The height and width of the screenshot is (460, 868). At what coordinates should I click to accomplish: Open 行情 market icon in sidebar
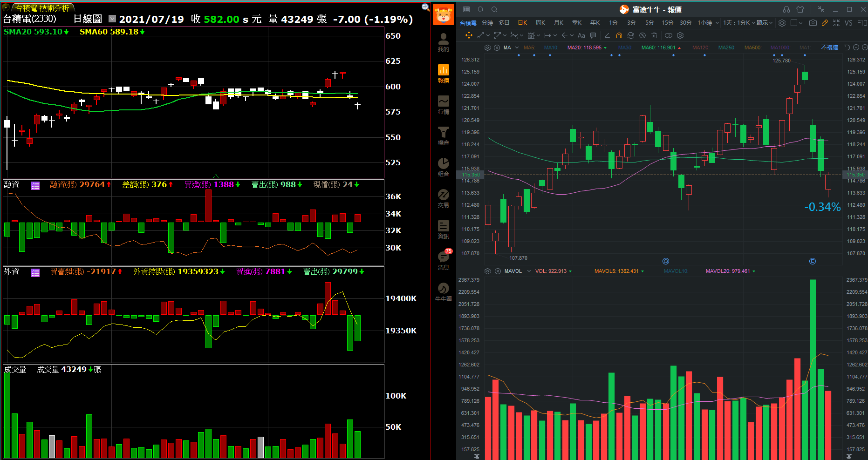[443, 105]
